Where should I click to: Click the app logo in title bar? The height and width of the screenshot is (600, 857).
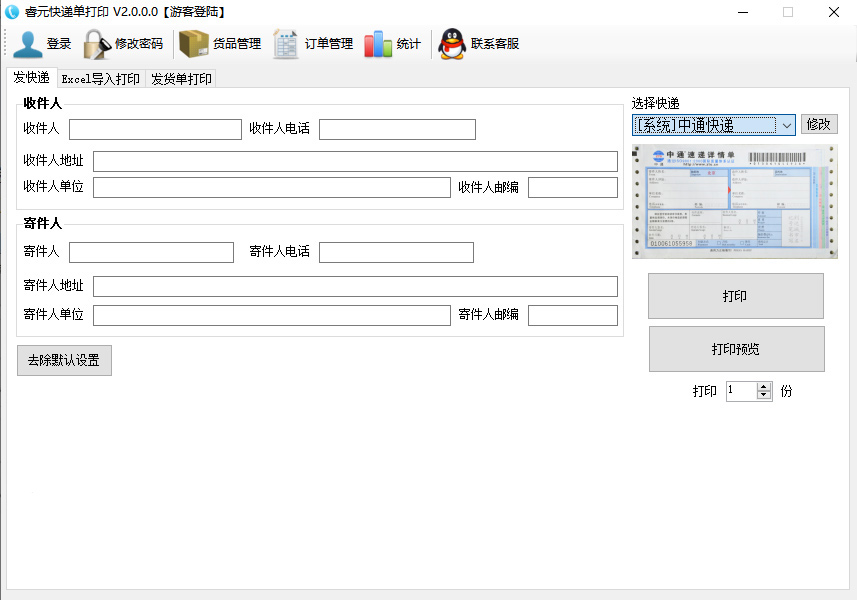click(11, 12)
